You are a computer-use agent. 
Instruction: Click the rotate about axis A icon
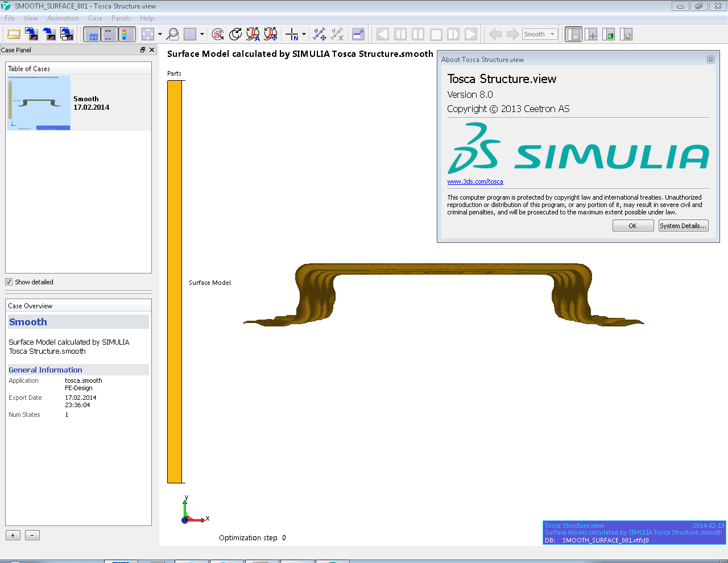coord(253,34)
